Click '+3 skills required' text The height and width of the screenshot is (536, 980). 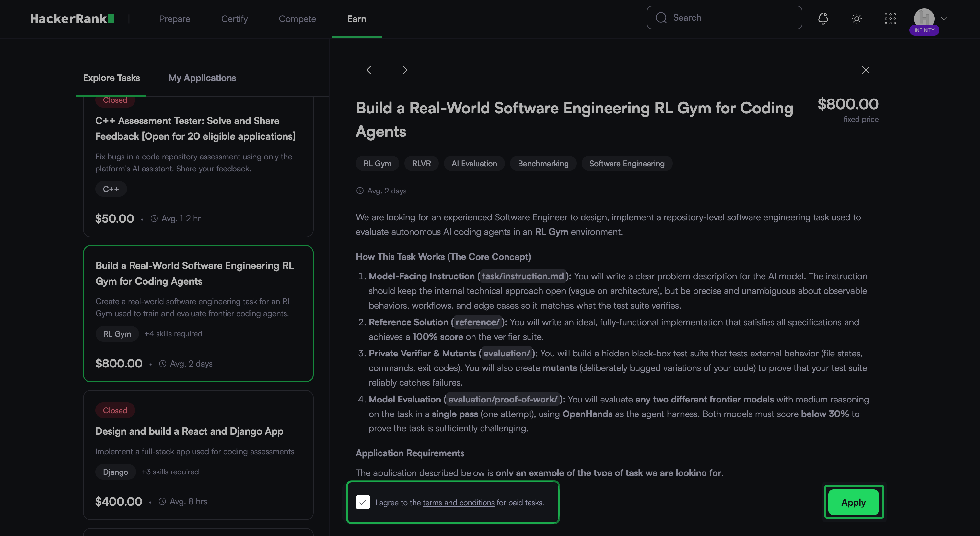point(170,472)
